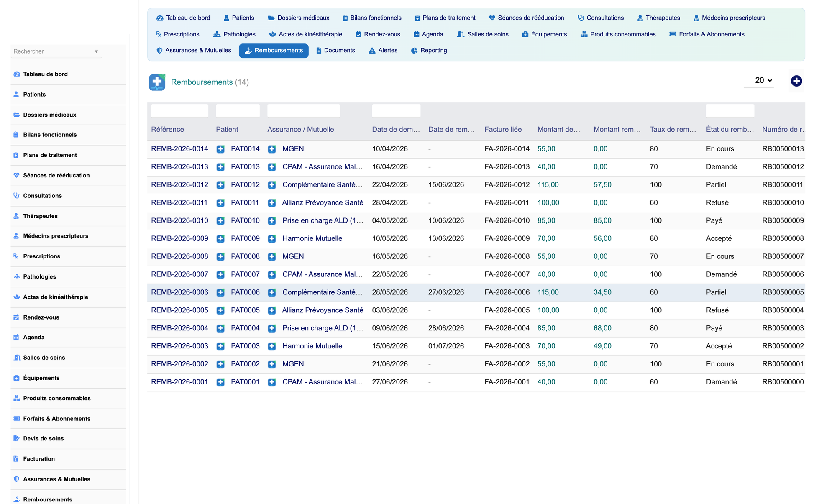Click the Tableau de bord gauge icon in sidebar
This screenshot has width=814, height=504.
coord(17,74)
